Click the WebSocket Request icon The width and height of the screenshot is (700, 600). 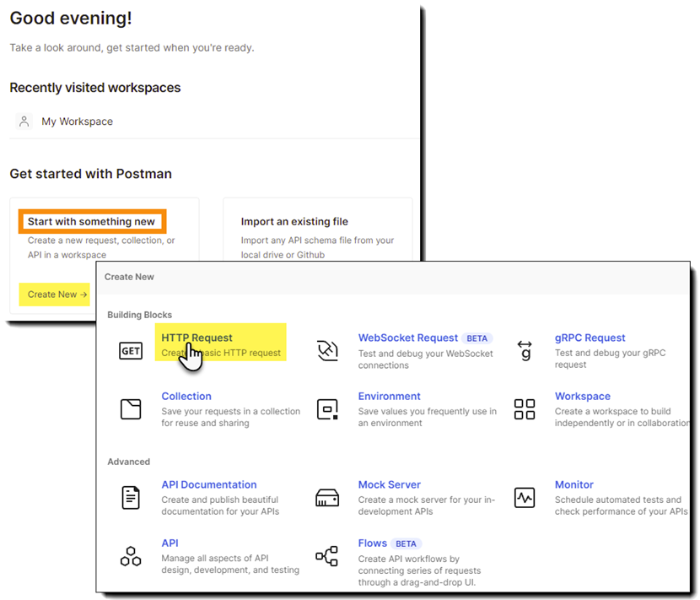coord(327,350)
